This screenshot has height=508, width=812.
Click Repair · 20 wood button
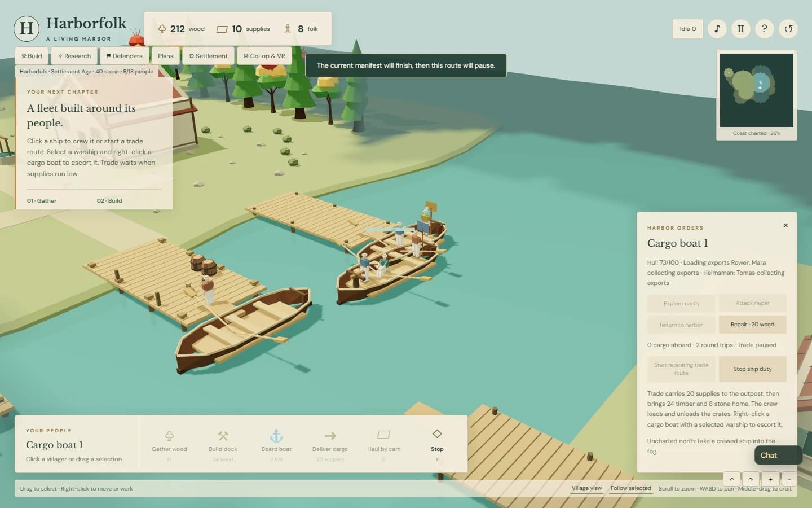753,325
